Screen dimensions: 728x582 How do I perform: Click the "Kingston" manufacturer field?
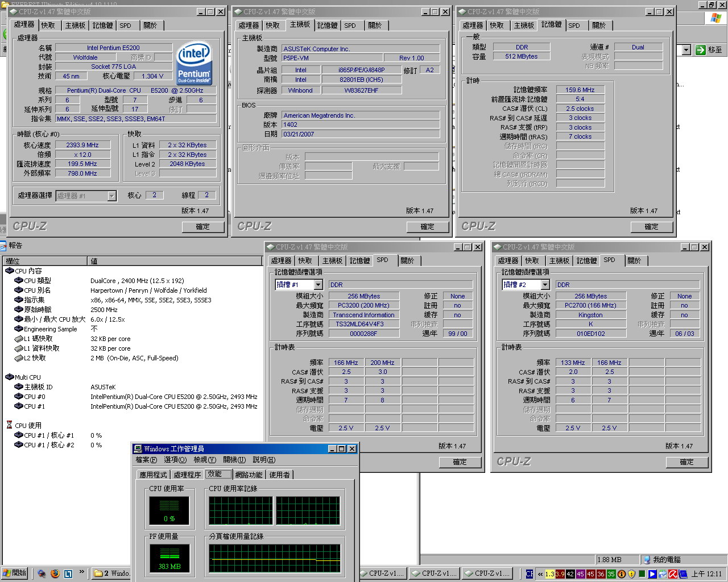pos(590,315)
